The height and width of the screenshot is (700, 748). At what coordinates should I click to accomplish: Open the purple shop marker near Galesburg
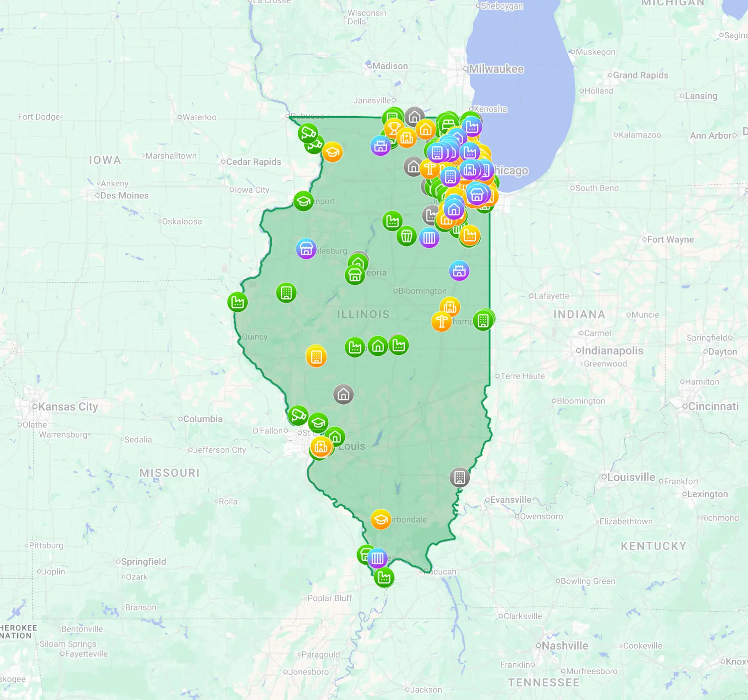[x=306, y=249]
